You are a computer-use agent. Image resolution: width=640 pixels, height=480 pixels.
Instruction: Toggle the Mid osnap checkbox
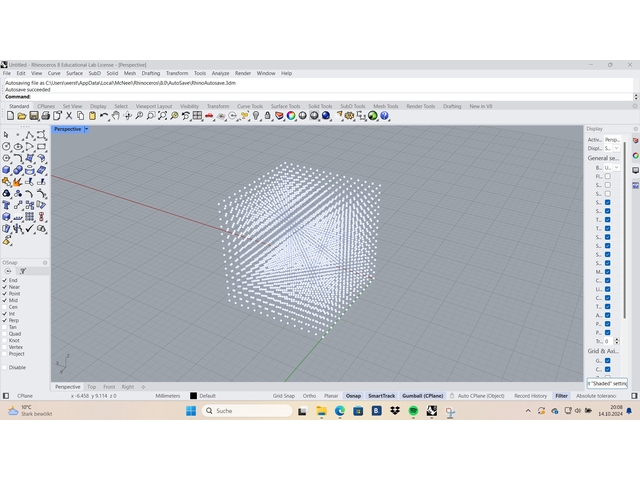point(5,300)
